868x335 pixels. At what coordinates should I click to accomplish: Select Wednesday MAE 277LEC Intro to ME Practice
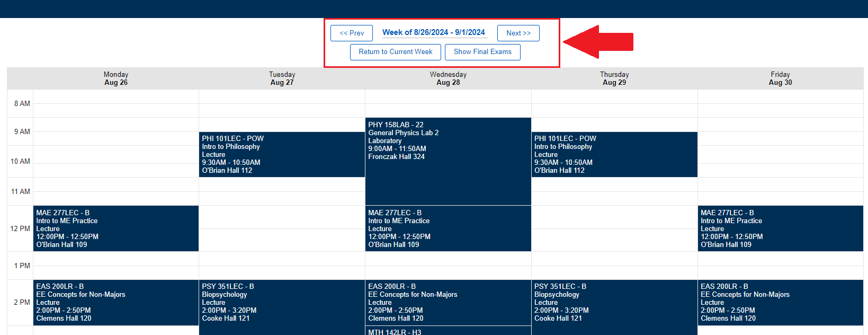tap(448, 228)
